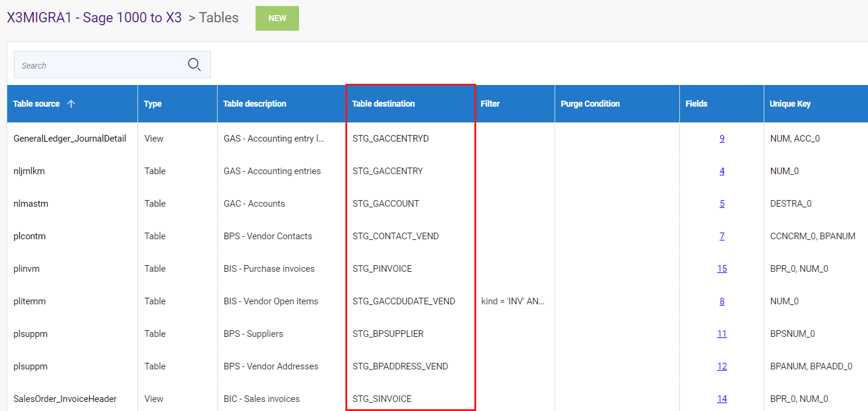Screen dimensions: 868x411
Task: Open fields count 14 for SalesOrder_InvoiceHeader
Action: (x=722, y=399)
